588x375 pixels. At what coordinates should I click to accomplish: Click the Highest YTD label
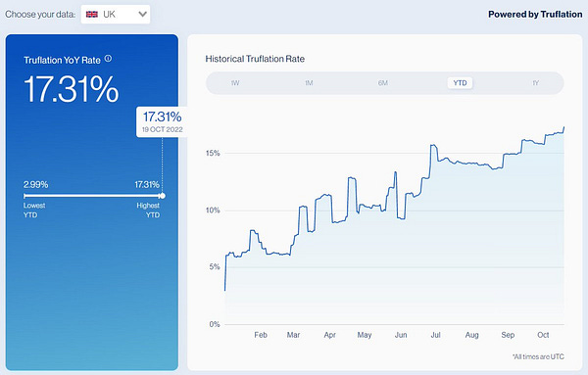[x=148, y=211]
